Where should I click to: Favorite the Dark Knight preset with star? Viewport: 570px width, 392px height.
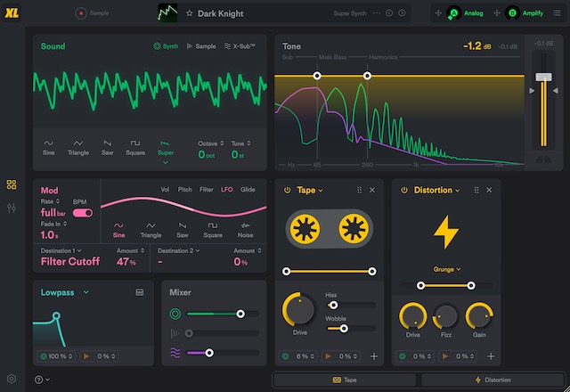point(189,13)
